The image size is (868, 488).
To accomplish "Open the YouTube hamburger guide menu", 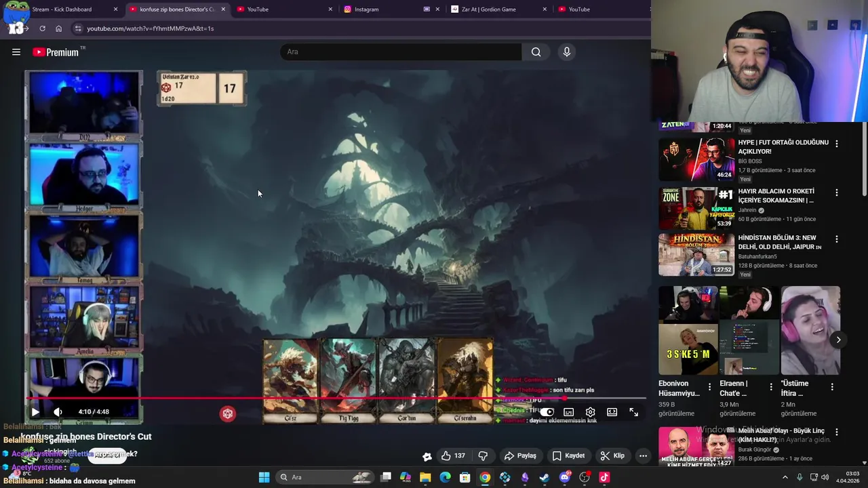I will click(x=16, y=52).
